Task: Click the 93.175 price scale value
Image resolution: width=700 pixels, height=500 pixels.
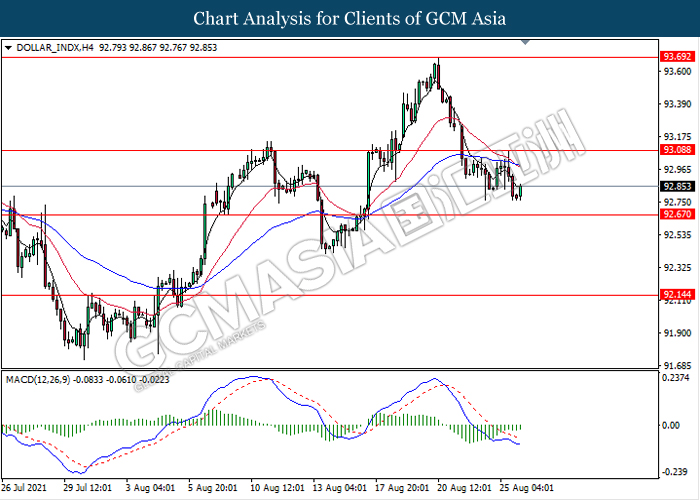Action: (677, 136)
